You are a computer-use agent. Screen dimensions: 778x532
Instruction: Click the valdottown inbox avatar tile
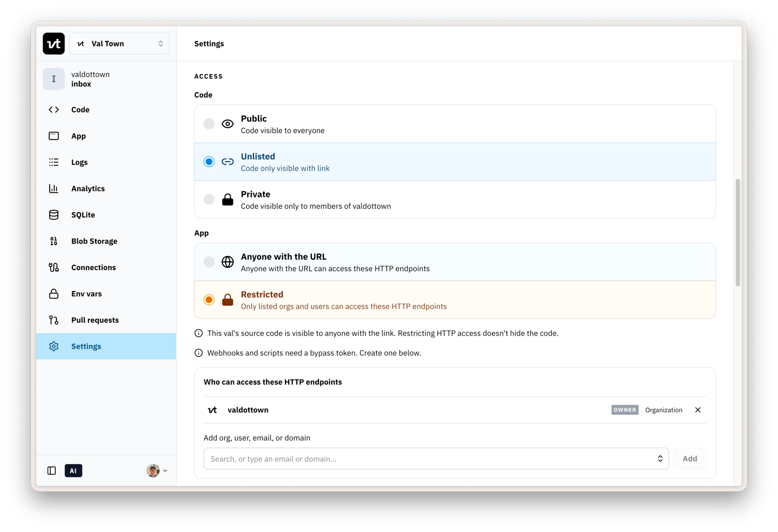pyautogui.click(x=54, y=79)
